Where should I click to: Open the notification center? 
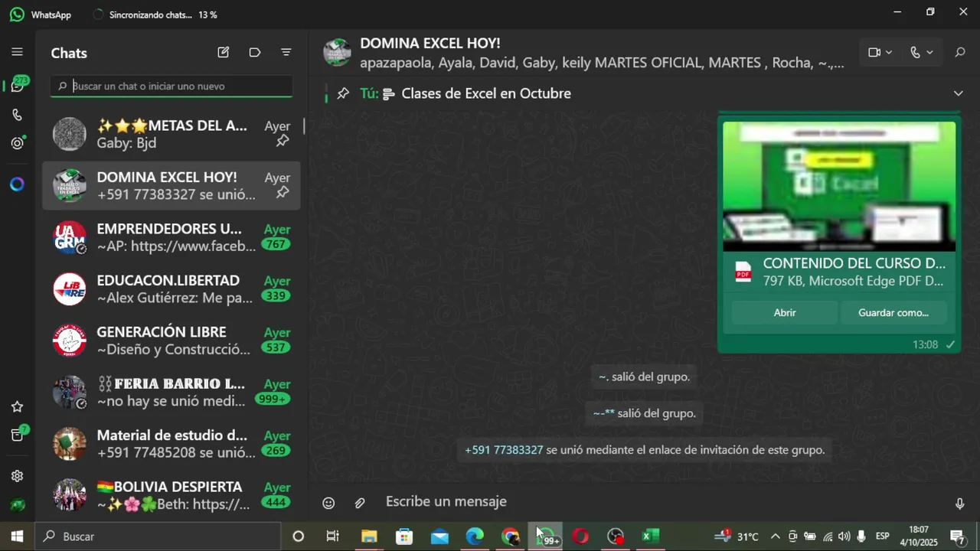pyautogui.click(x=957, y=536)
